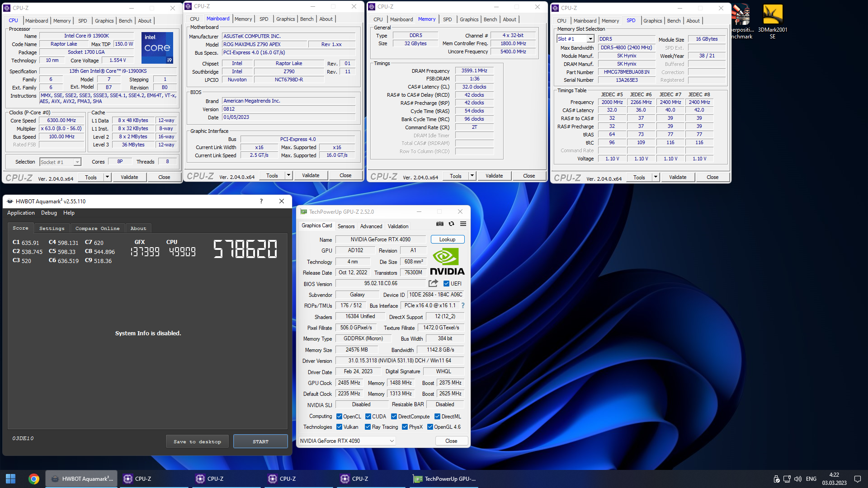Open the Bench tab in first CPU-Z window
868x488 pixels.
click(x=126, y=21)
